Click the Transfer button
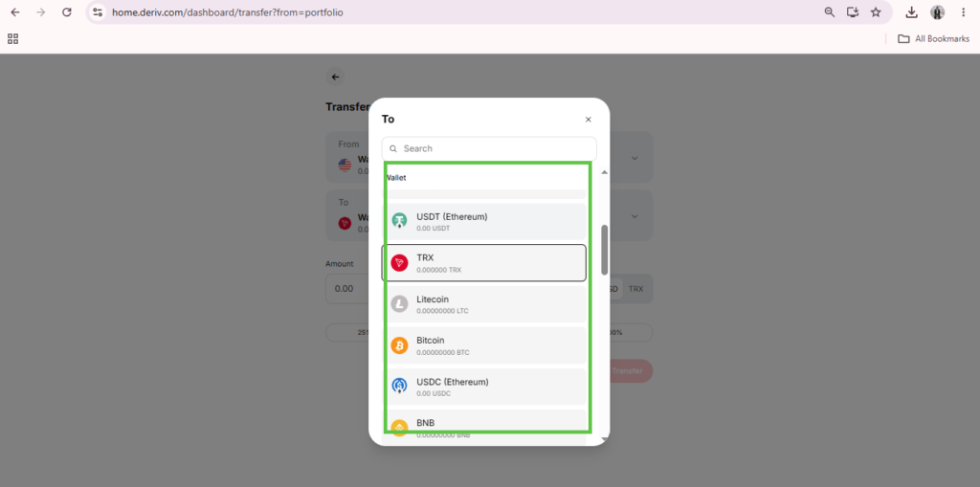Screen dimensions: 980x487 click(x=630, y=370)
